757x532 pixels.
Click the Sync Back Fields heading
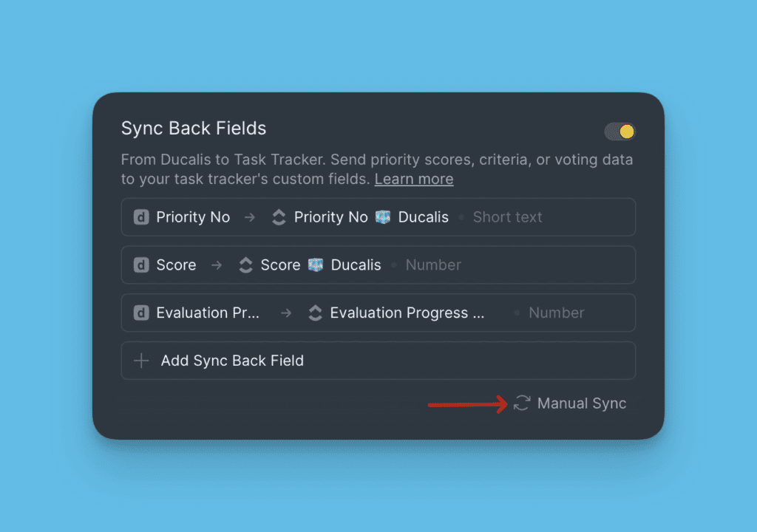click(194, 128)
